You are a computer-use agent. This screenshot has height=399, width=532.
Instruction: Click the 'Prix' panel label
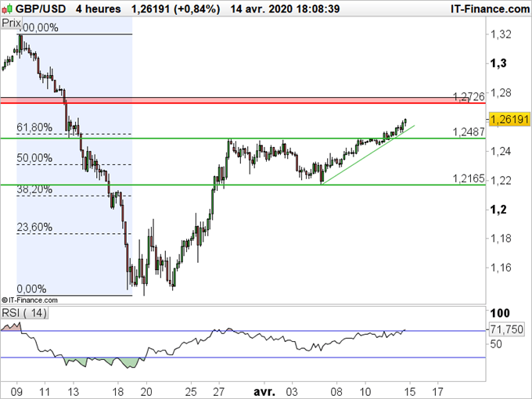11,23
